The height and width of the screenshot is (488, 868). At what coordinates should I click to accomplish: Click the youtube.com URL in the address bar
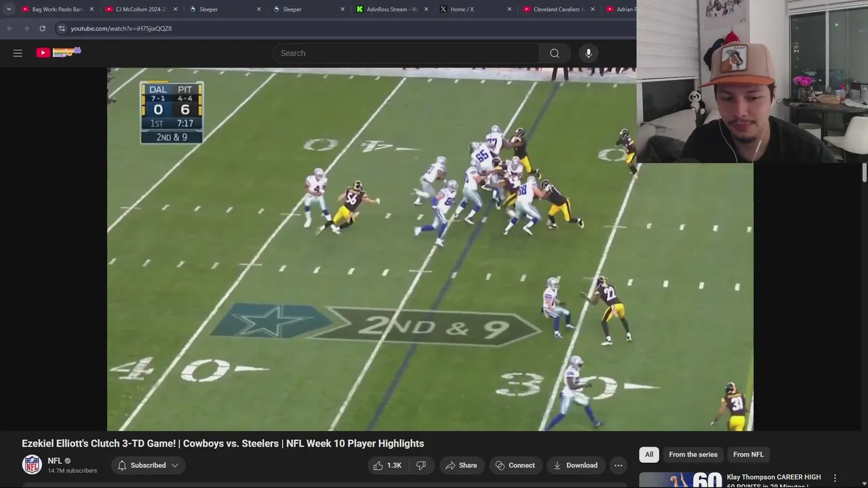click(121, 28)
